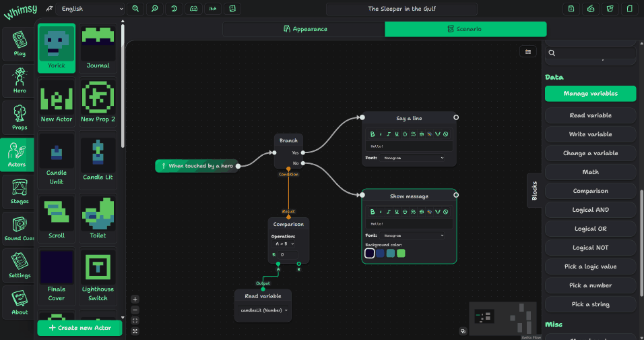Viewport: 644px width, 340px height.
Task: Click the open box icon in top bar
Action: click(591, 9)
